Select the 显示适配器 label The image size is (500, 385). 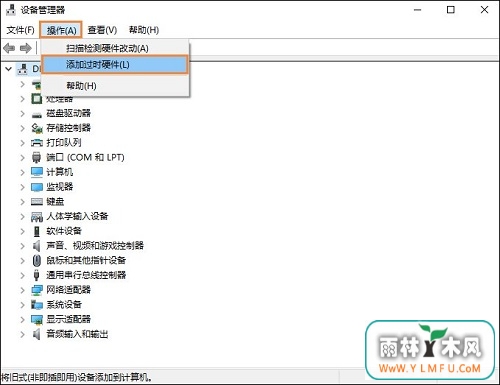(x=68, y=319)
